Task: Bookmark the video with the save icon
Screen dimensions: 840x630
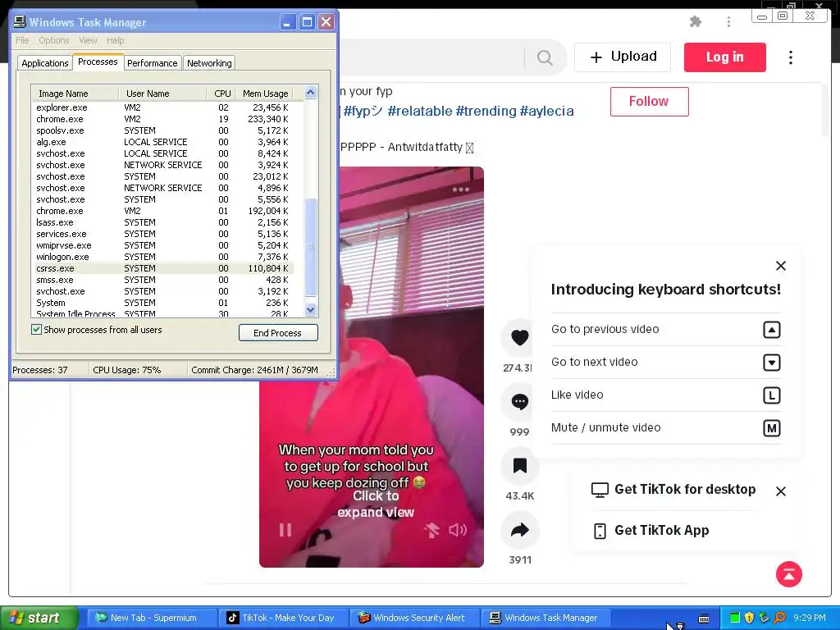Action: (x=519, y=466)
